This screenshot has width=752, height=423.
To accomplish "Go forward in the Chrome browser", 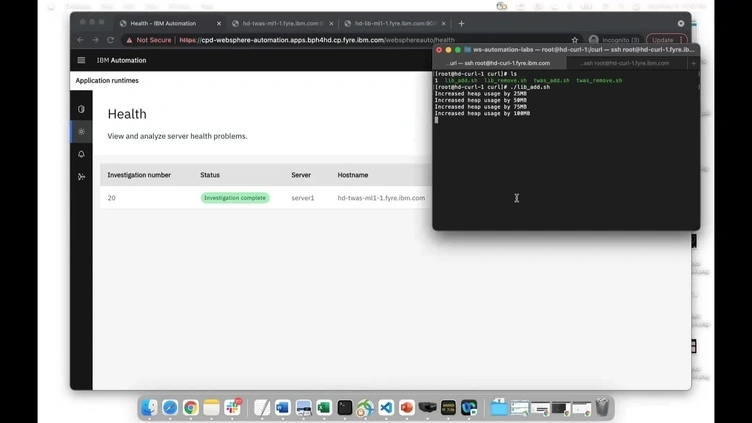I will 95,40.
